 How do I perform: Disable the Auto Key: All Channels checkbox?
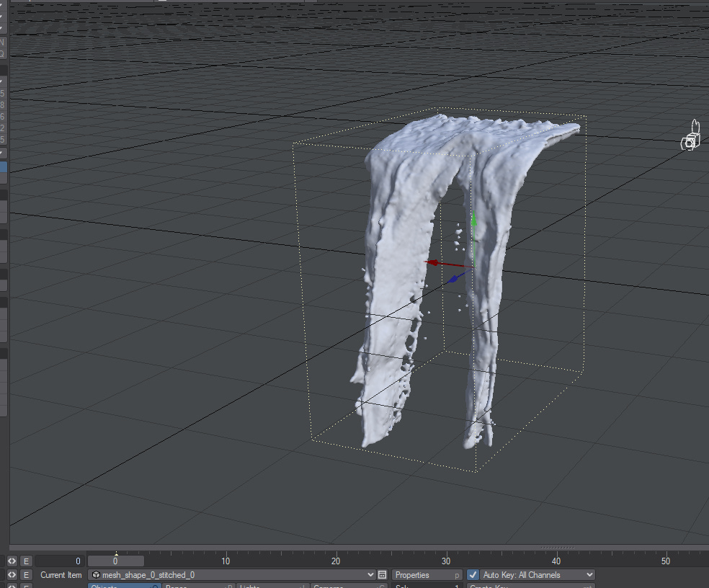coord(473,574)
